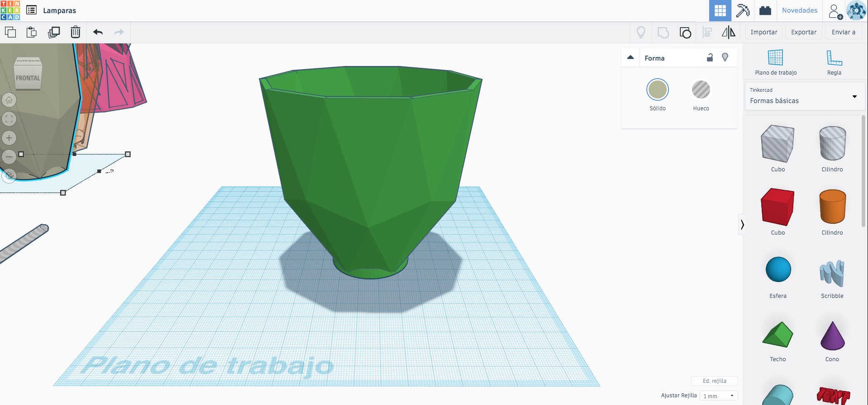The width and height of the screenshot is (868, 405).
Task: Zoom in with plus button
Action: [x=9, y=138]
